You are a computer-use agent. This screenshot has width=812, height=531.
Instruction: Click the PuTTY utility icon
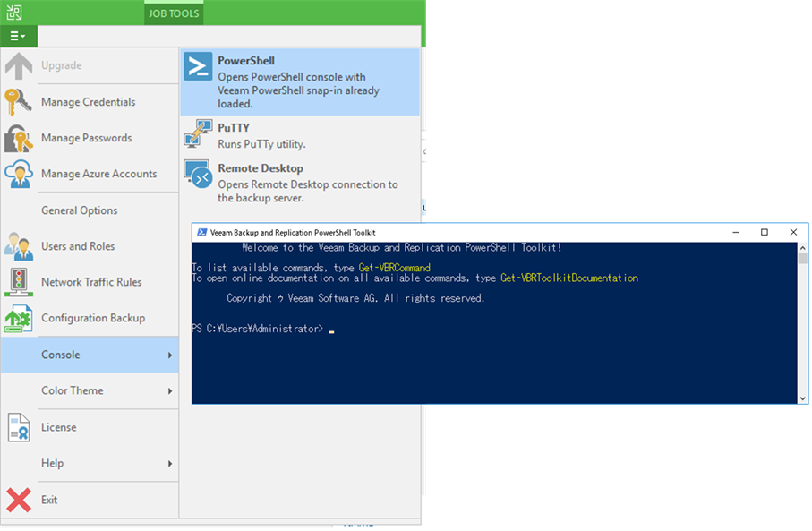point(198,133)
